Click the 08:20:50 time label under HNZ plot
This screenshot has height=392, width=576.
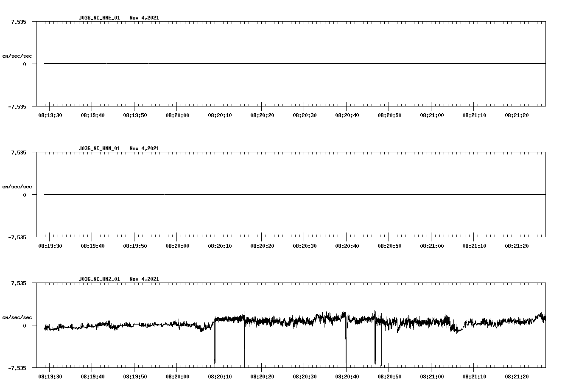click(389, 376)
